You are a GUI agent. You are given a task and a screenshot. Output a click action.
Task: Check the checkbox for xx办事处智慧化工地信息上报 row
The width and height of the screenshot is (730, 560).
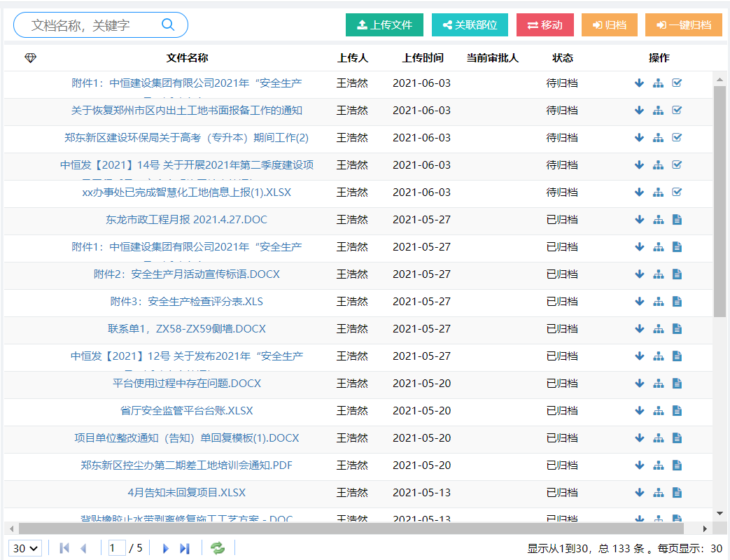pos(676,192)
